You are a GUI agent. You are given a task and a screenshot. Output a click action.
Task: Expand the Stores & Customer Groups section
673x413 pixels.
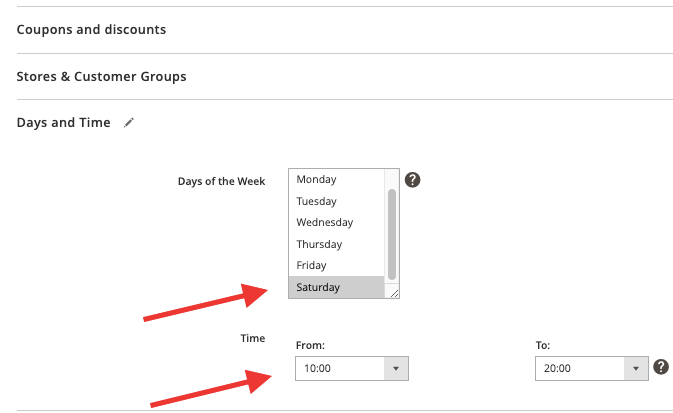pyautogui.click(x=101, y=76)
